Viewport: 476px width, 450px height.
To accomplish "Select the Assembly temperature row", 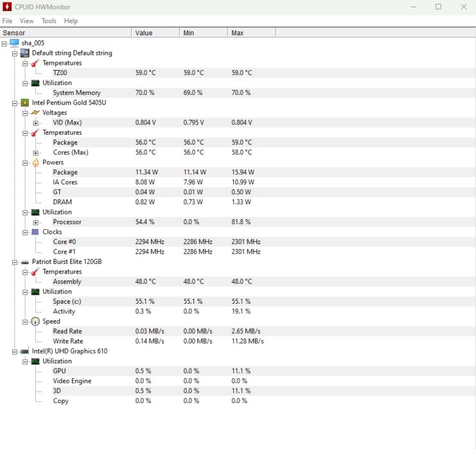I will pos(264,282).
